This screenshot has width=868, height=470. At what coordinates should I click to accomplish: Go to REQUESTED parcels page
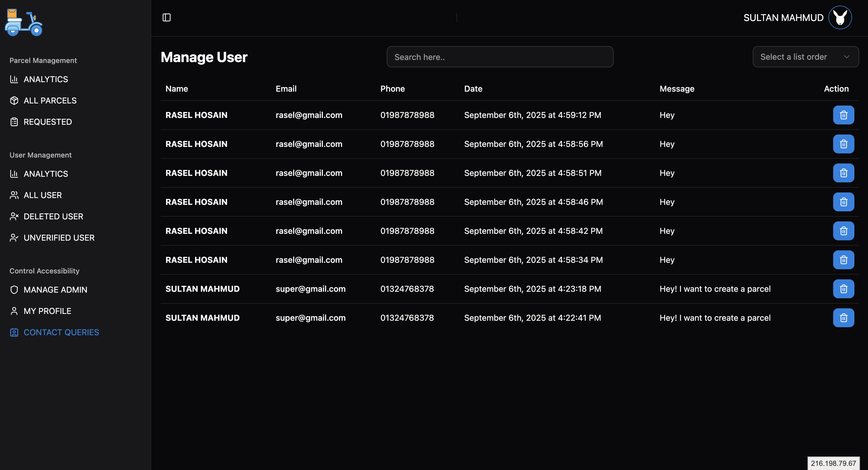(48, 122)
